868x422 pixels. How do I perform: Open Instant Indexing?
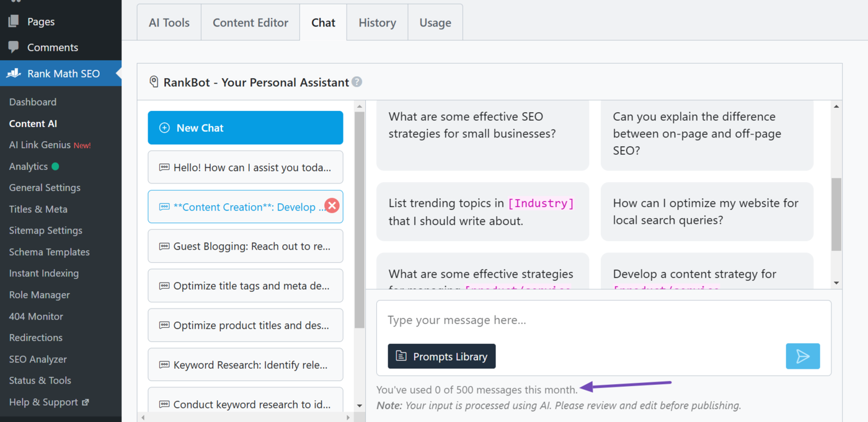pyautogui.click(x=44, y=273)
